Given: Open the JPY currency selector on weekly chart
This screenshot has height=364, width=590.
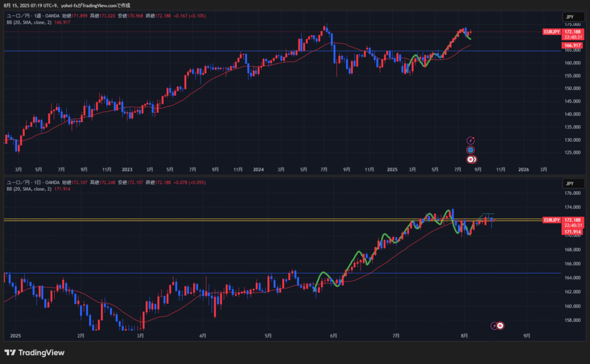Looking at the screenshot, I should click(x=570, y=17).
